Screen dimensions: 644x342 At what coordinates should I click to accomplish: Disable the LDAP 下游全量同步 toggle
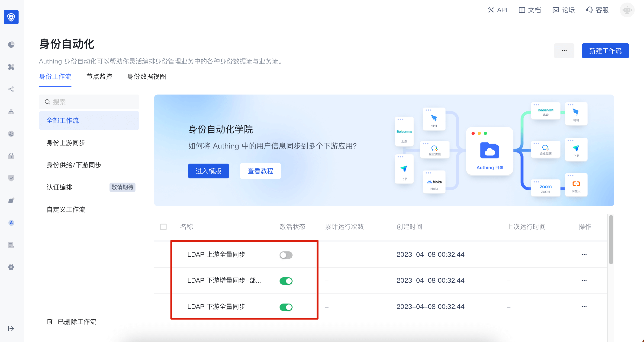[286, 307]
